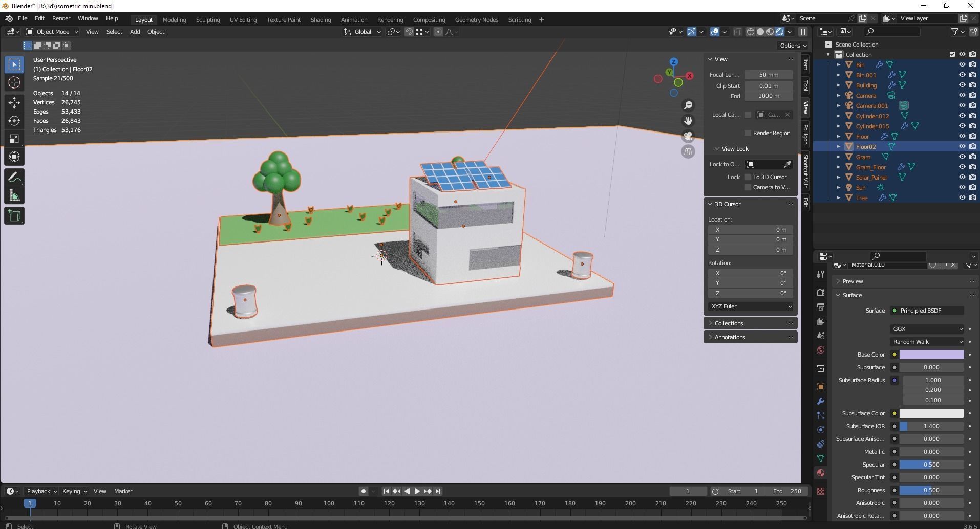This screenshot has height=529, width=980.
Task: Open the Render menu
Action: [61, 18]
